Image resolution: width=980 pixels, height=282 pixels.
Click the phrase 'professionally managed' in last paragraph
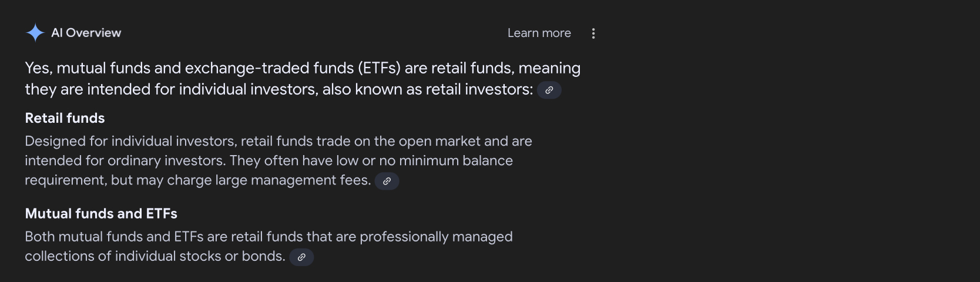[x=436, y=237]
